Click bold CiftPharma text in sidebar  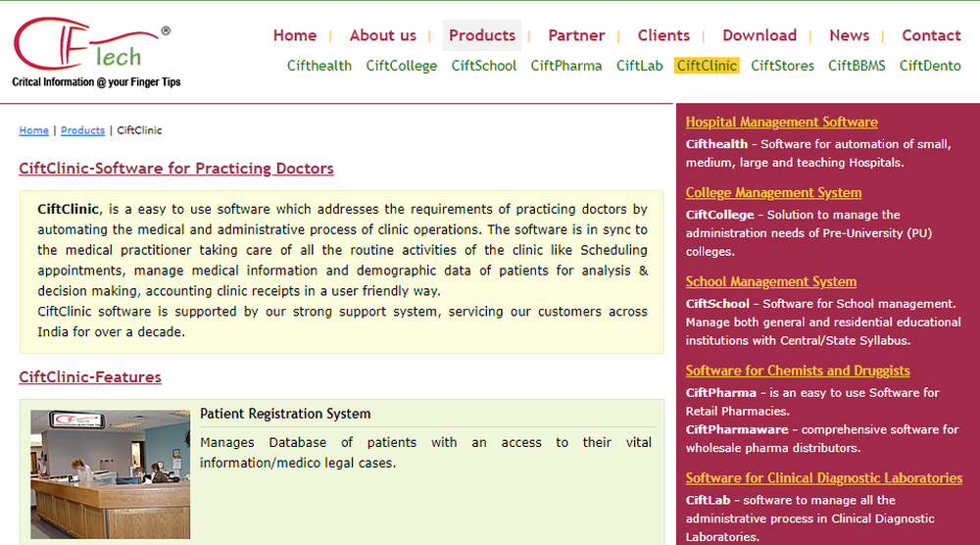(720, 392)
